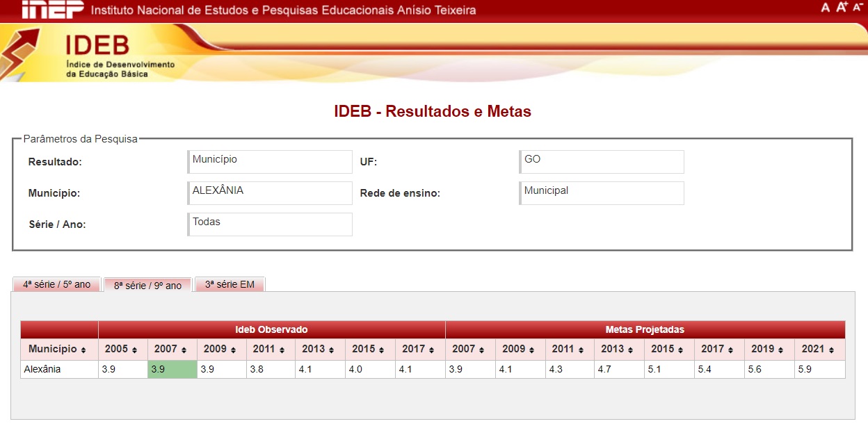868x426 pixels.
Task: Click the 3.8 value under Ideb Observado 2011
Action: click(x=271, y=369)
